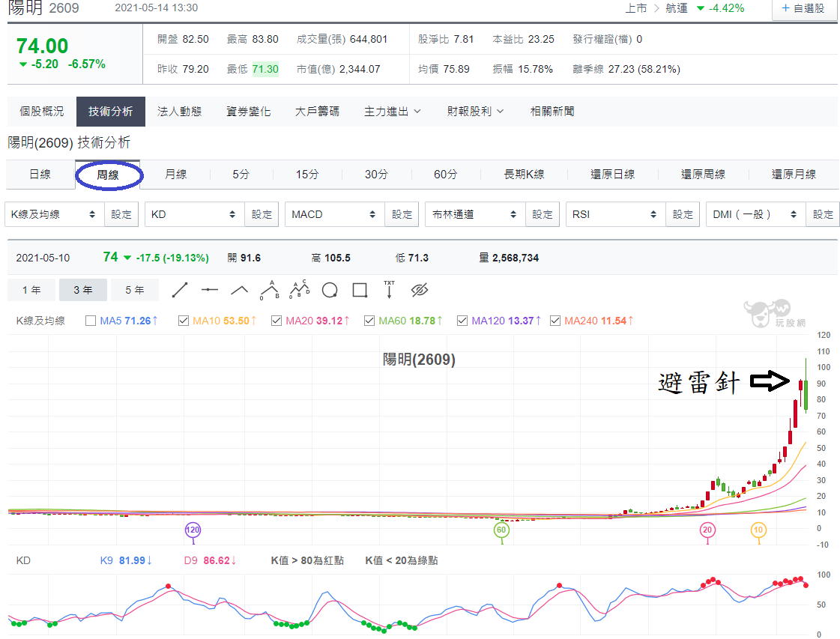Image resolution: width=840 pixels, height=639 pixels.
Task: Open 設定 next to MACD dropdown
Action: coord(402,214)
